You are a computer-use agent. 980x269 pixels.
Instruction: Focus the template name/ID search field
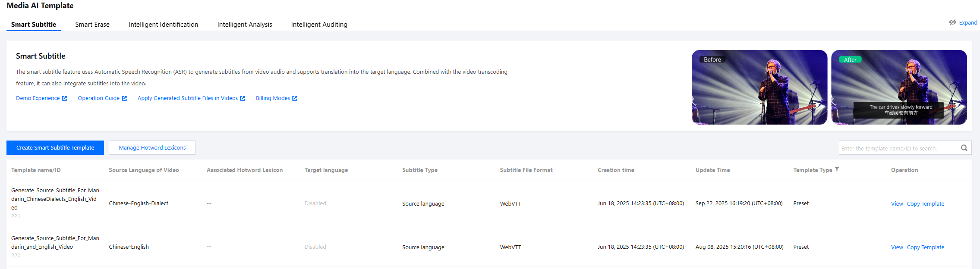(898, 148)
